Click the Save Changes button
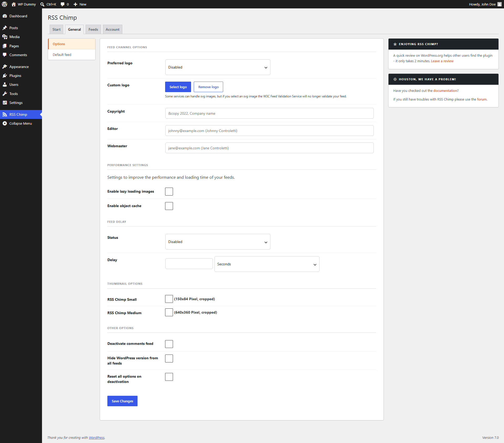The width and height of the screenshot is (504, 443). [122, 401]
